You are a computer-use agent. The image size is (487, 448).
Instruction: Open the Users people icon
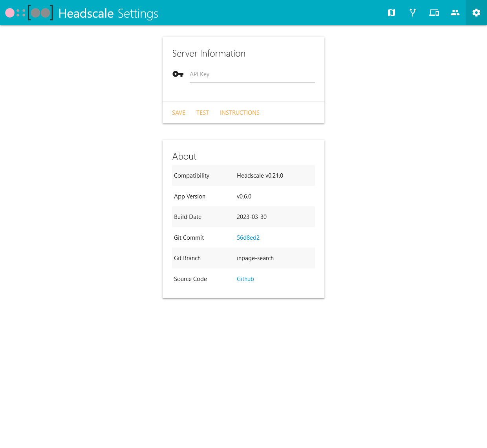click(455, 13)
